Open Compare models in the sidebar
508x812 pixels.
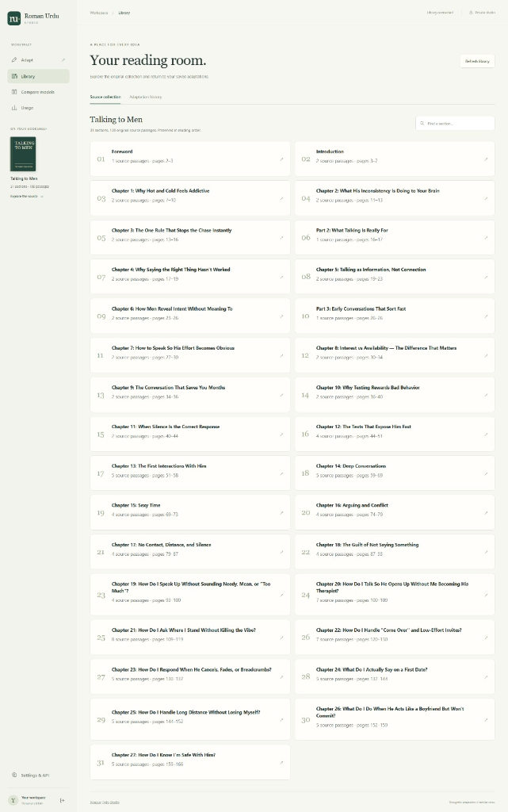pyautogui.click(x=38, y=92)
